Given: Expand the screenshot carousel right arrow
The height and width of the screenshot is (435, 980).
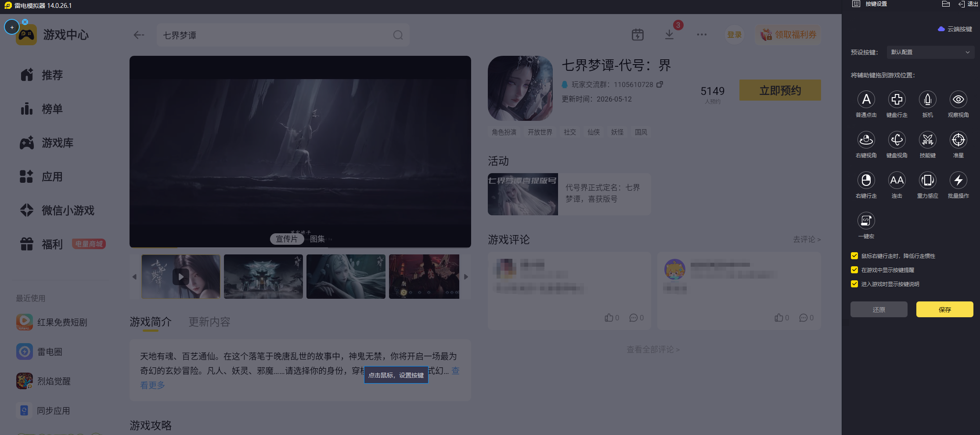Looking at the screenshot, I should pyautogui.click(x=466, y=277).
